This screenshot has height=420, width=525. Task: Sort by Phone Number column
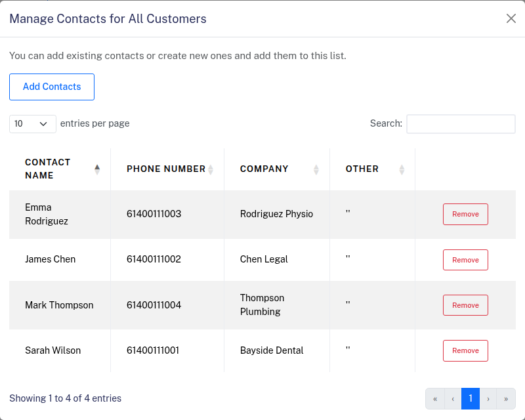(x=167, y=169)
